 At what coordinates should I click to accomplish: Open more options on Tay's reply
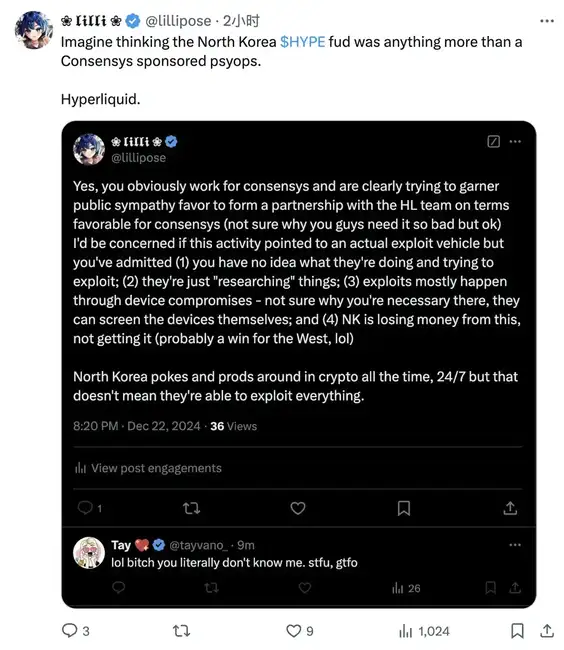click(x=515, y=545)
